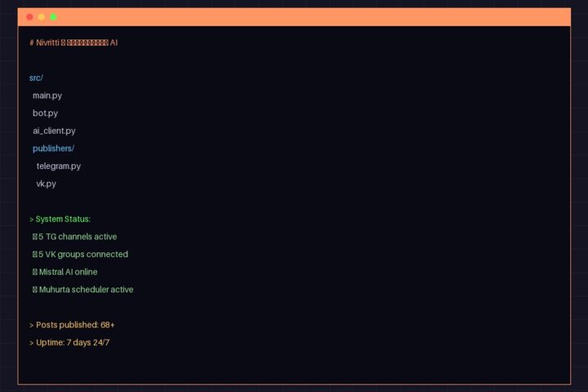Click the yellow minimize window dot

click(42, 17)
